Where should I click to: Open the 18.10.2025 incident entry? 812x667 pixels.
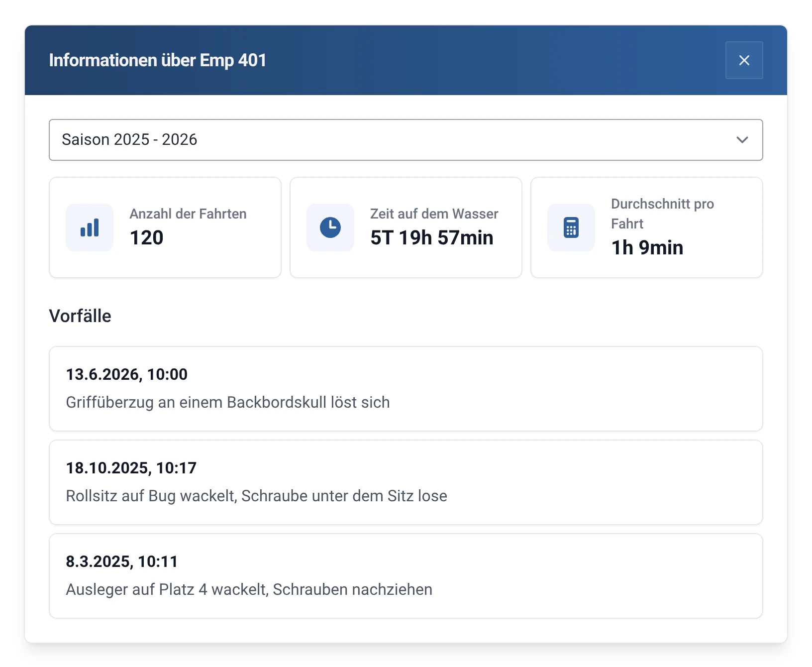(x=406, y=482)
